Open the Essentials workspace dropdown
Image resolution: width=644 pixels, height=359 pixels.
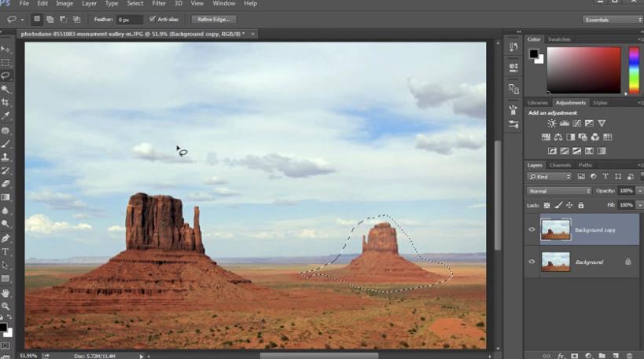click(x=612, y=20)
